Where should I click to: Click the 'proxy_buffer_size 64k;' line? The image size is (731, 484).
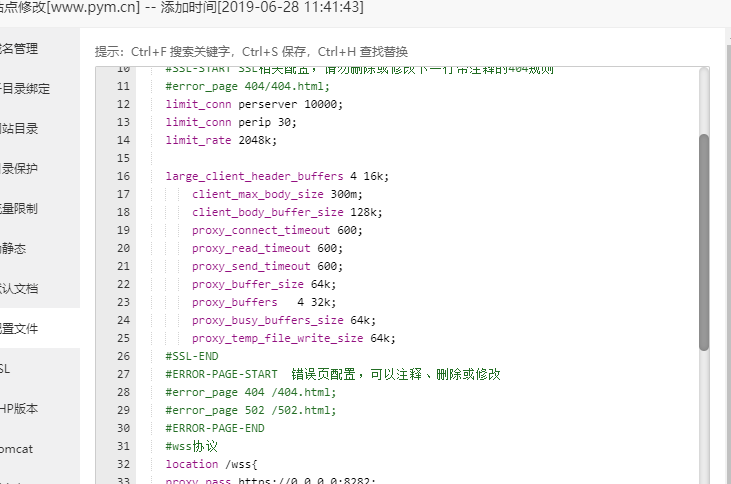(x=264, y=284)
